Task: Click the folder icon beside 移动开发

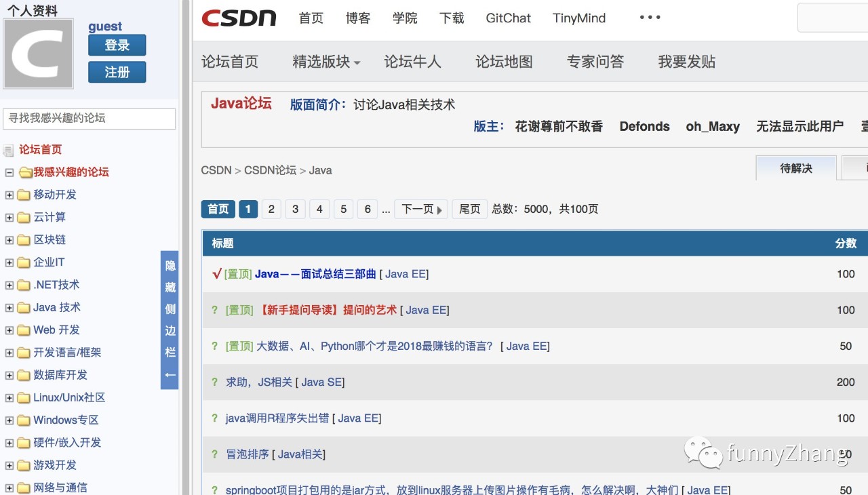Action: pos(24,195)
